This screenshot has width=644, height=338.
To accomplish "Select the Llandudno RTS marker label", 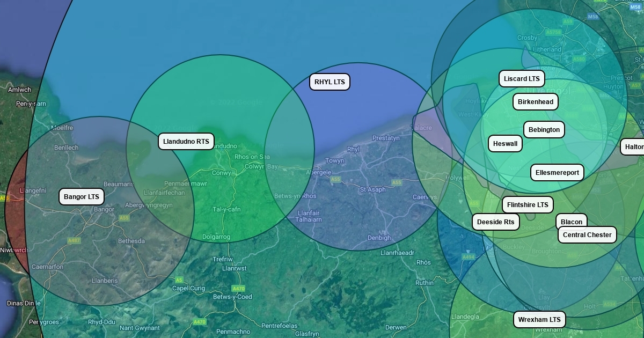I will point(186,142).
